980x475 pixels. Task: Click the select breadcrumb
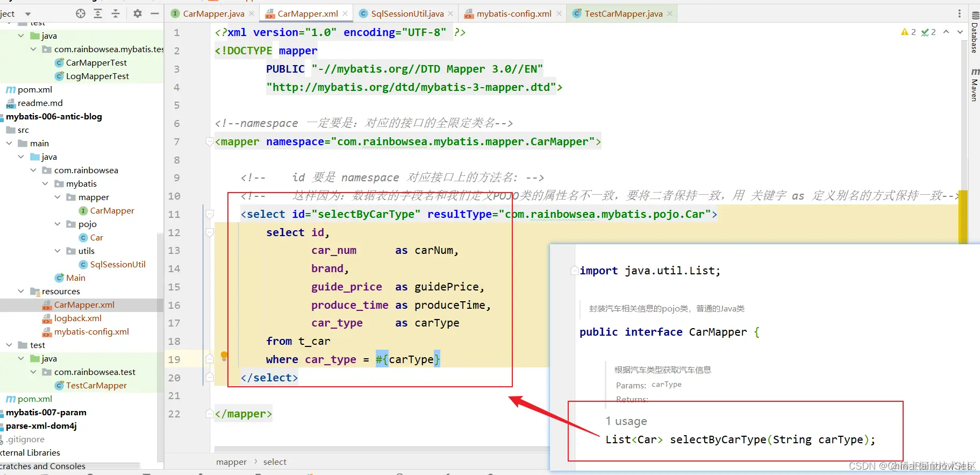275,462
